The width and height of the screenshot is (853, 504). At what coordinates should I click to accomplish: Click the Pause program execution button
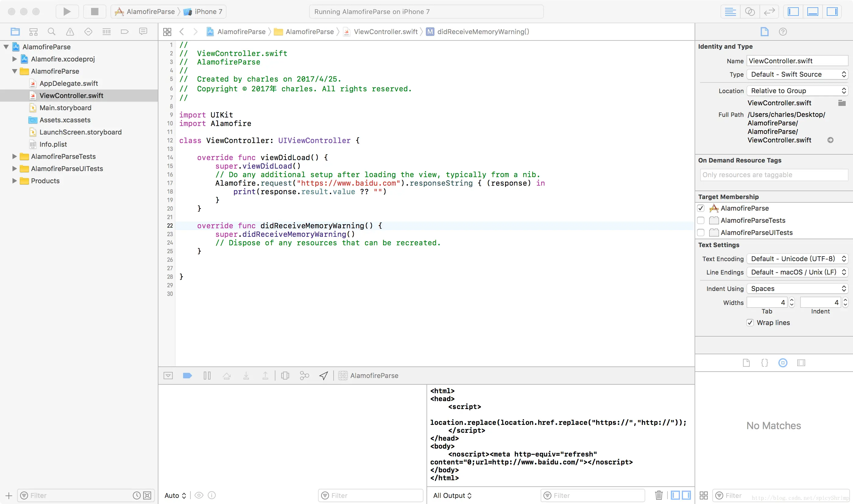click(207, 376)
